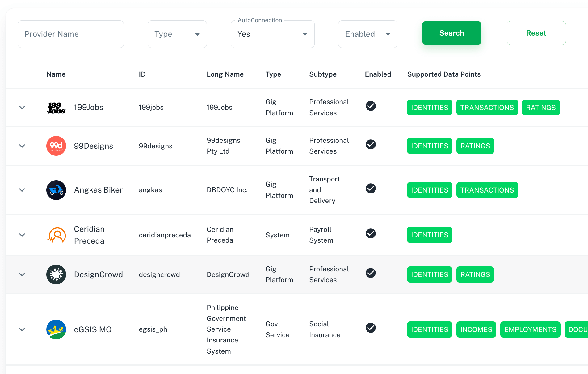The height and width of the screenshot is (374, 588).
Task: Click EMPLOYMENTS tag in eGSIS MO row
Action: pyautogui.click(x=530, y=329)
